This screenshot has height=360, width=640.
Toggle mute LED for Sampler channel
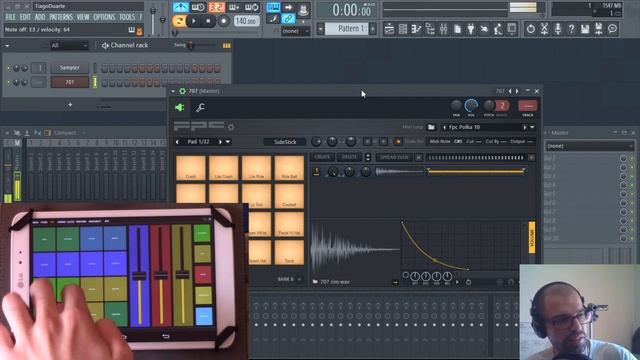(x=9, y=68)
